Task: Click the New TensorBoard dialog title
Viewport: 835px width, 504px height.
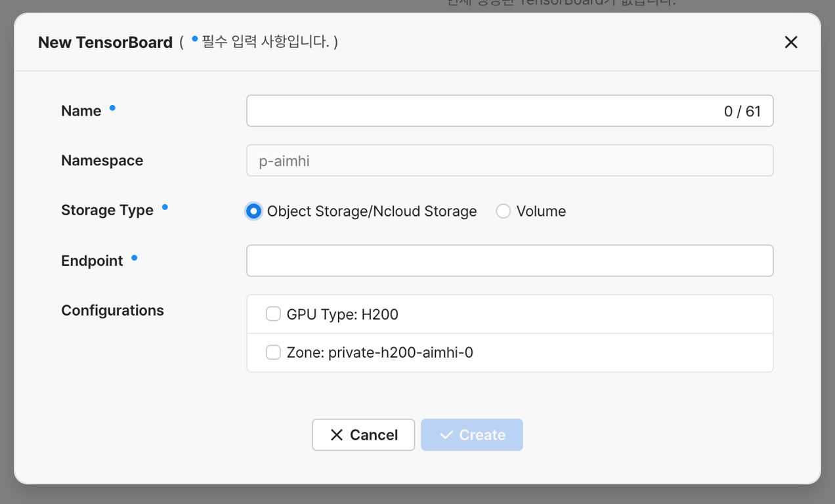Action: pos(105,43)
